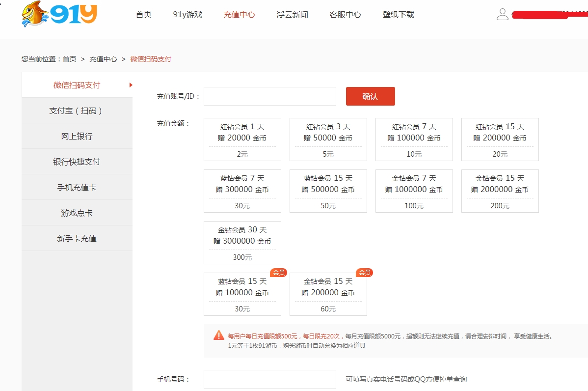Click the 会员 badge on 蓝钻会员 30元 package
The height and width of the screenshot is (391, 588).
[278, 273]
